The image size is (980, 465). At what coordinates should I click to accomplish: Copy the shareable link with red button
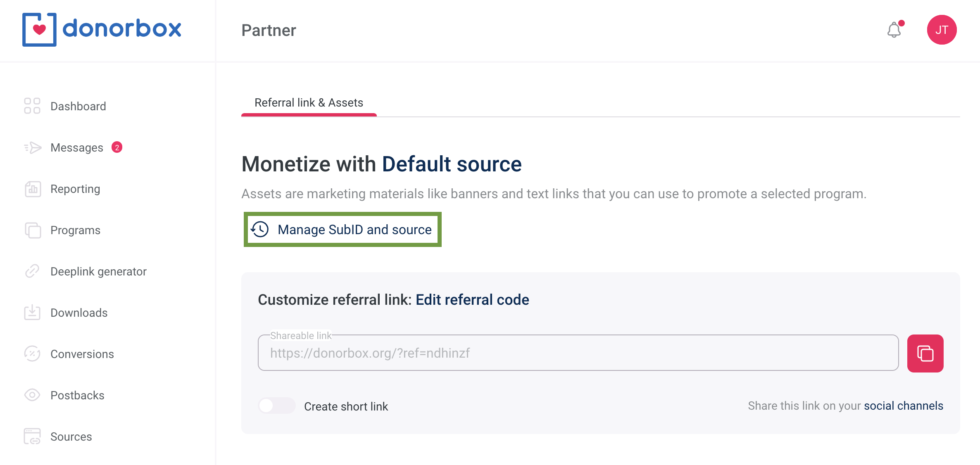click(925, 353)
